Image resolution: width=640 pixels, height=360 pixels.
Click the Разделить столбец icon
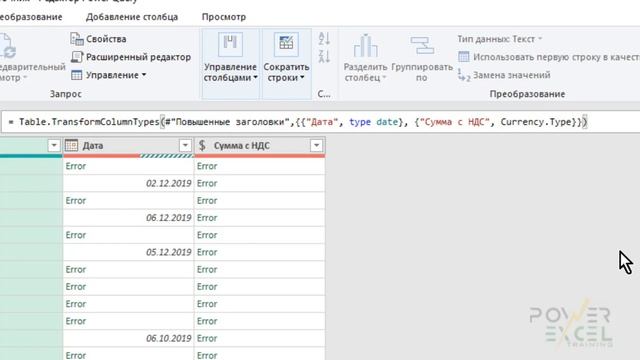pos(365,45)
